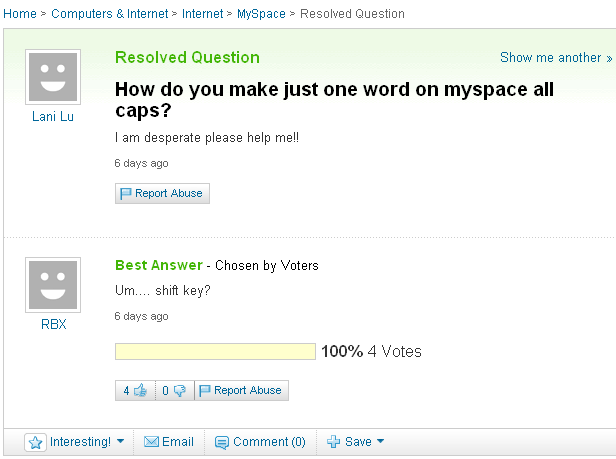This screenshot has width=616, height=459.
Task: Go to Home breadcrumb
Action: pos(20,14)
